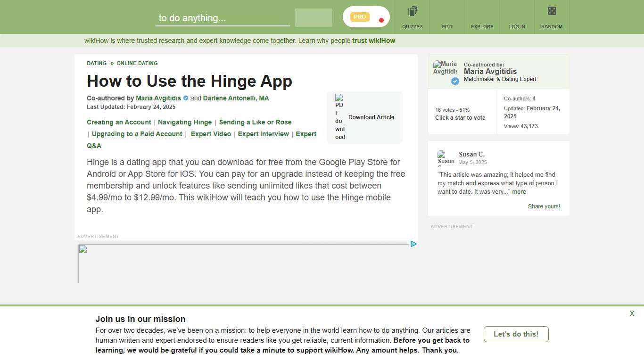Jump to the Upgrading to a Paid Account section

tap(137, 134)
